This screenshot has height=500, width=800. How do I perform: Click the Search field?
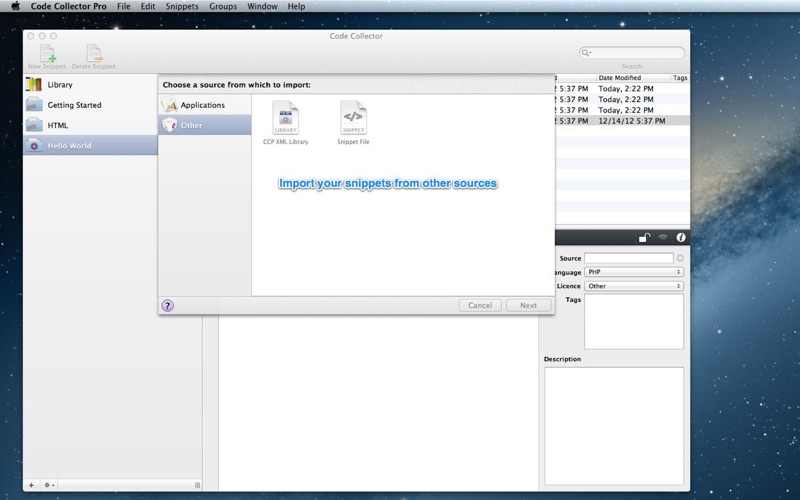click(x=632, y=53)
